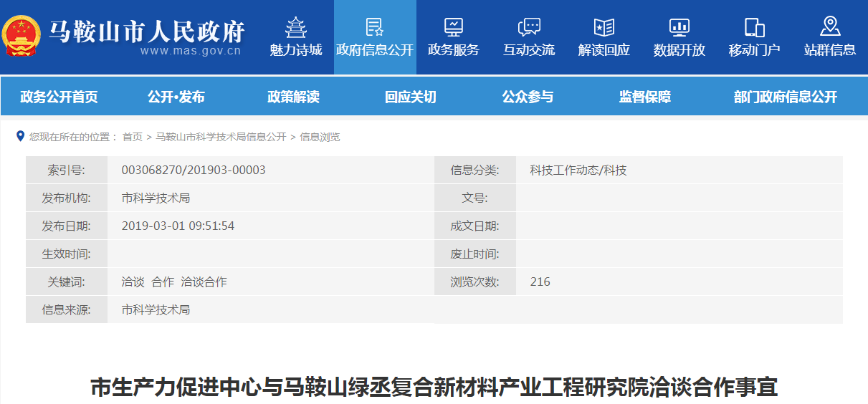Click the document icon above 政府信息公开
The height and width of the screenshot is (404, 868).
coord(375,27)
